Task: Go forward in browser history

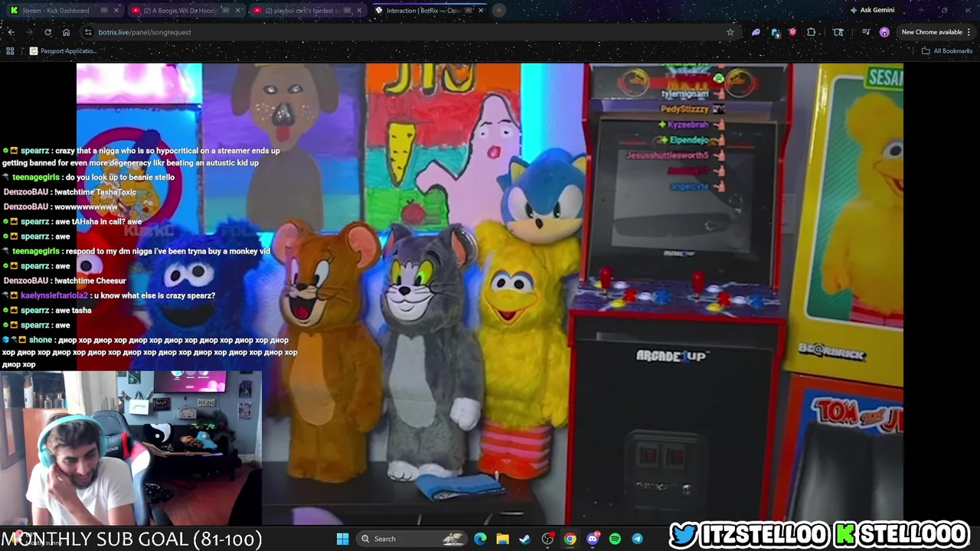Action: tap(29, 32)
